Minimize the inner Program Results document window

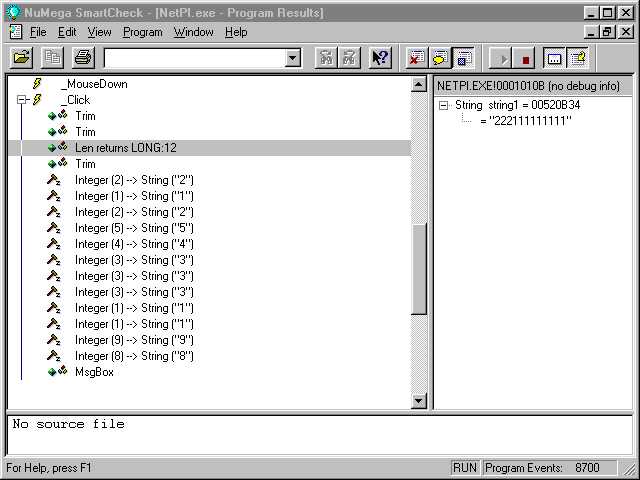point(591,31)
